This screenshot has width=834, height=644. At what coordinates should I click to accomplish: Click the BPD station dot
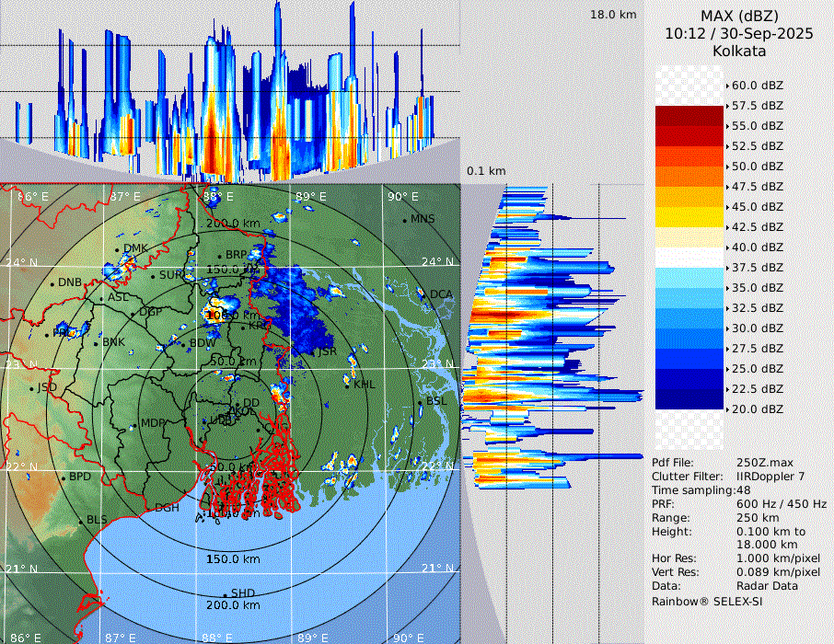(x=64, y=477)
